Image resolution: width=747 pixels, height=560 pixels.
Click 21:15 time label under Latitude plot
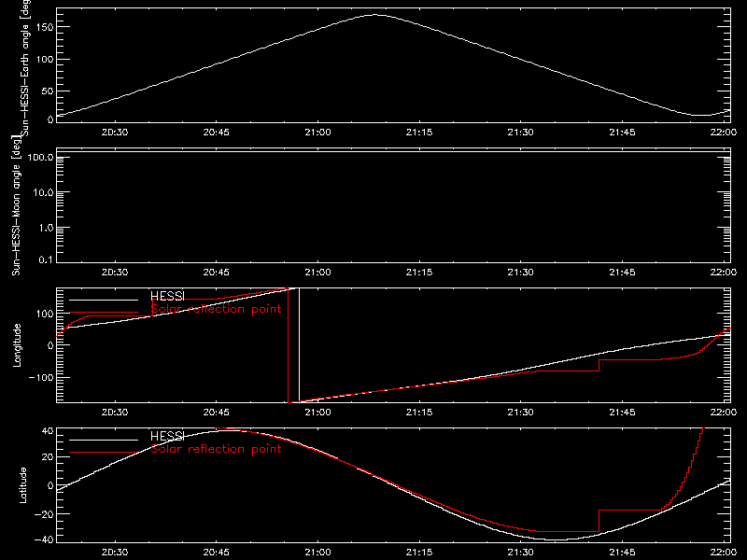click(419, 553)
